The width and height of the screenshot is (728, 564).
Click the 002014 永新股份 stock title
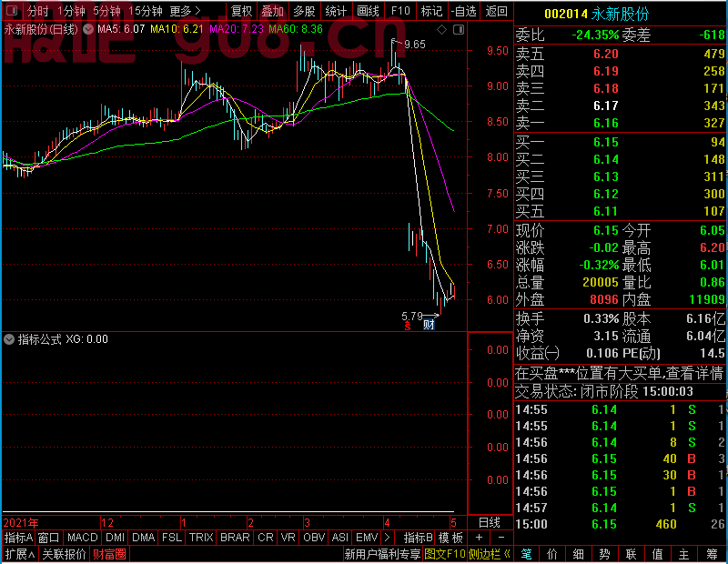[x=596, y=14]
